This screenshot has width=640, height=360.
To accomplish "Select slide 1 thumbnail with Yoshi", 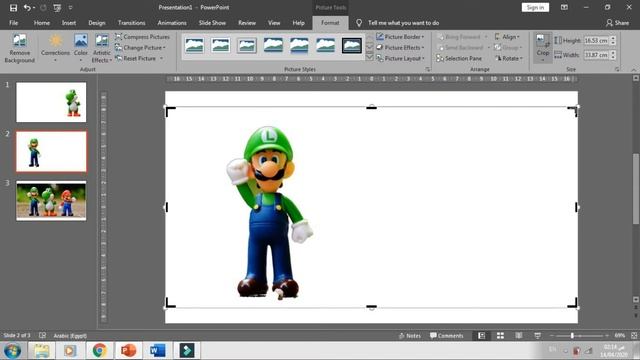I will coord(51,102).
